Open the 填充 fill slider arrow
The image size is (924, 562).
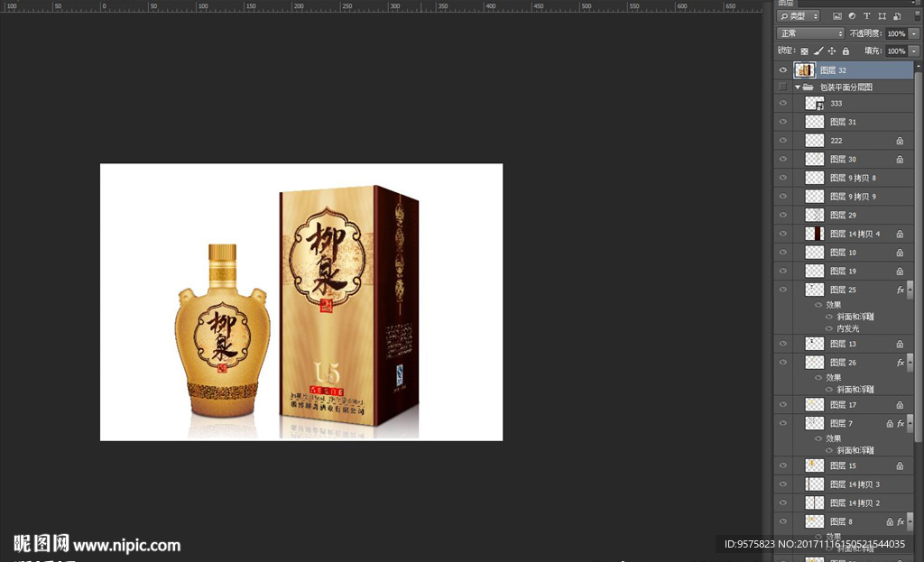tap(913, 51)
